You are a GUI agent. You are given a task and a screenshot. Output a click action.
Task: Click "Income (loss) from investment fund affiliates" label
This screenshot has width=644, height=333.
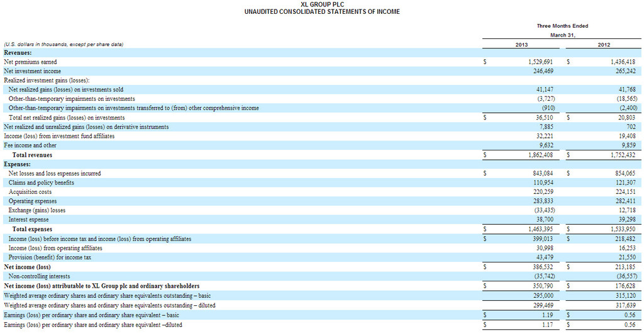(58, 136)
